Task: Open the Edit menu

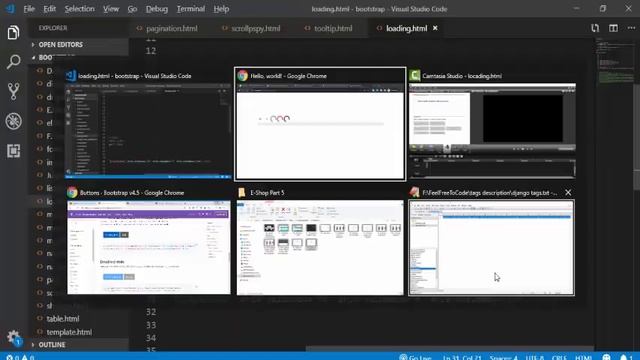Action: point(49,9)
